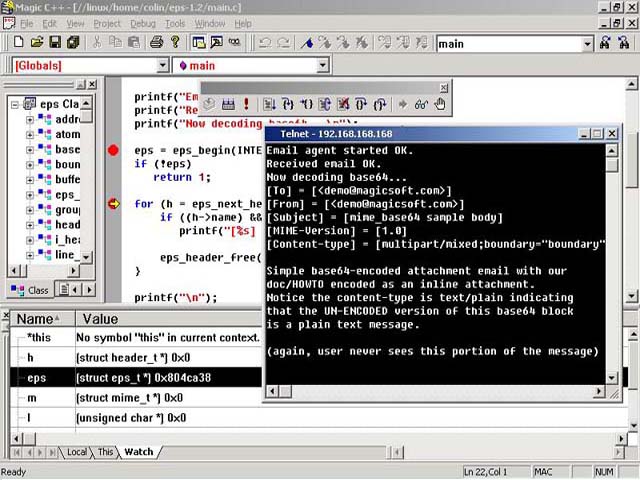Click the Print icon in toolbar
Image resolution: width=640 pixels, height=480 pixels.
point(156,43)
